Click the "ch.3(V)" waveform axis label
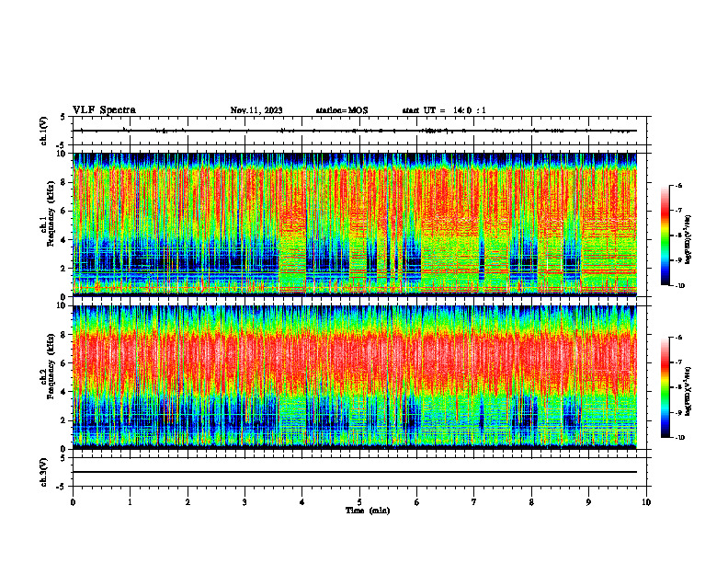This screenshot has height=563, width=728. [x=44, y=472]
